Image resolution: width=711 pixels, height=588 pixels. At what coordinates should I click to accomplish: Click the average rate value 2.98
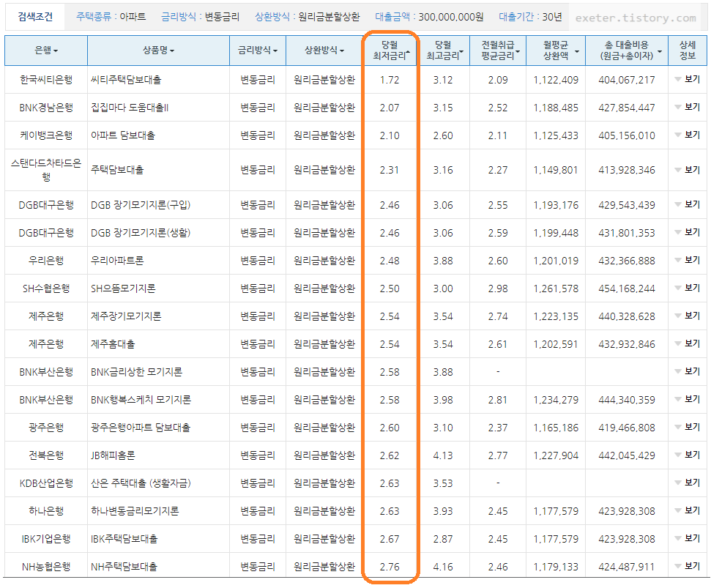[498, 289]
